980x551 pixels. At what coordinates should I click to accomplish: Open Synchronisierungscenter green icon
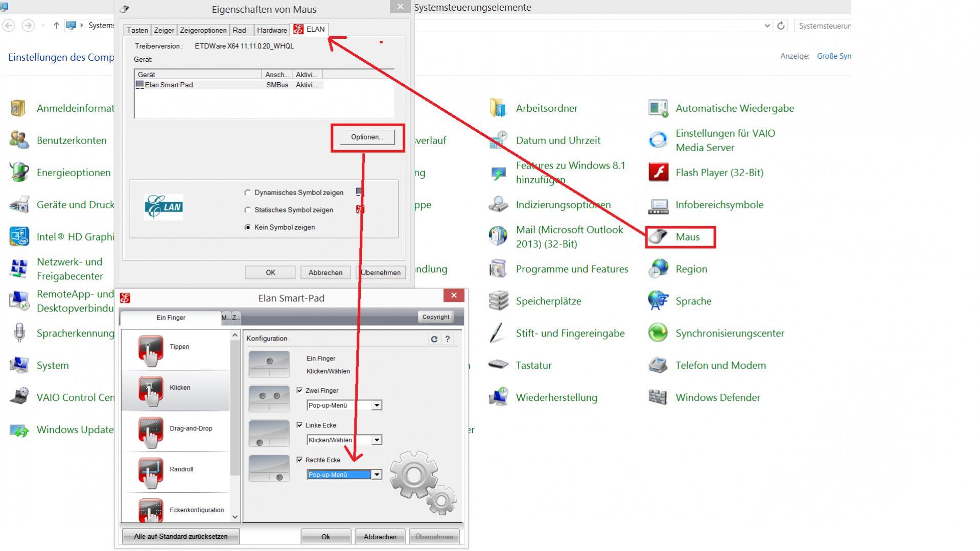click(658, 333)
